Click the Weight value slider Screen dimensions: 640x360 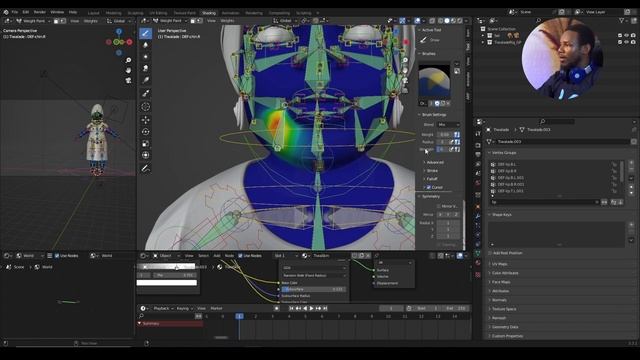(444, 134)
